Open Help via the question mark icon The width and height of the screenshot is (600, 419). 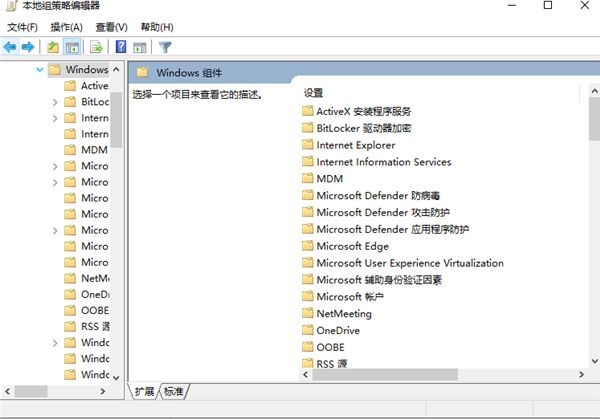121,47
